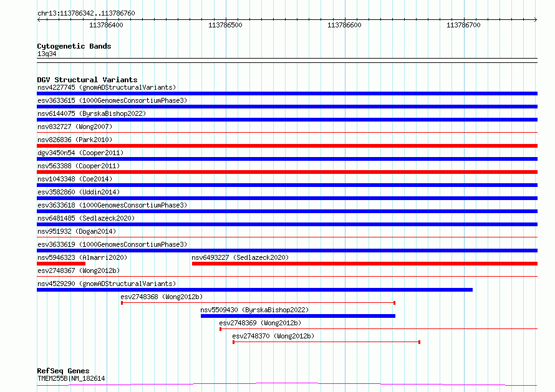The width and height of the screenshot is (555, 392).
Task: Click DGV Structural Variants track heading
Action: [x=87, y=80]
